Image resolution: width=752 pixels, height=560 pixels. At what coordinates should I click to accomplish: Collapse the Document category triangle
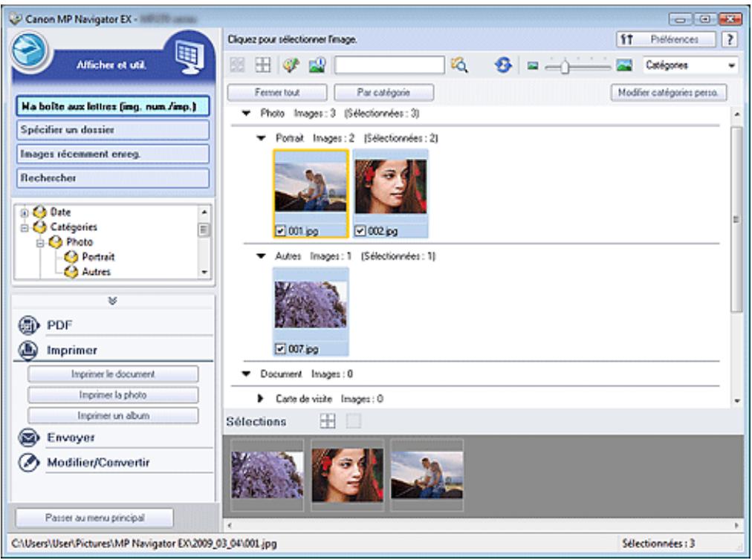247,374
